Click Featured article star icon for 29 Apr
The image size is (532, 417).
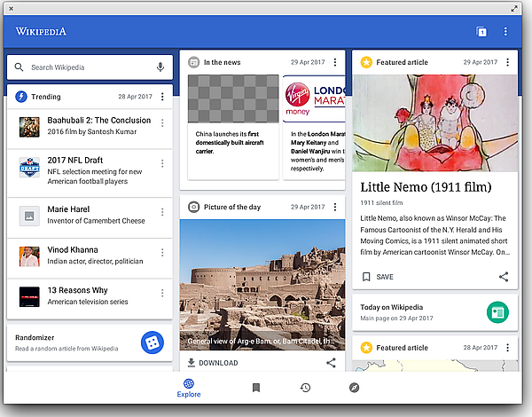coord(366,62)
